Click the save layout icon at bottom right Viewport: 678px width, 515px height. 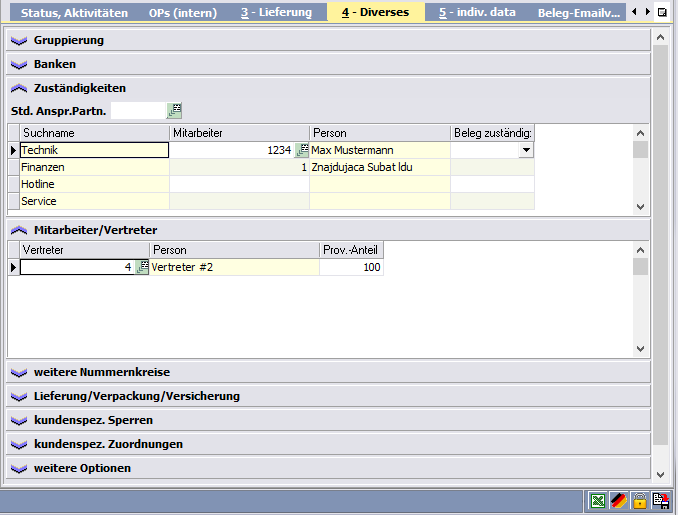[x=661, y=501]
